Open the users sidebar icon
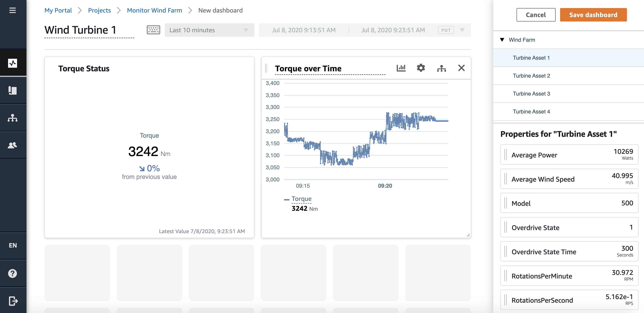The image size is (644, 313). coord(13,145)
